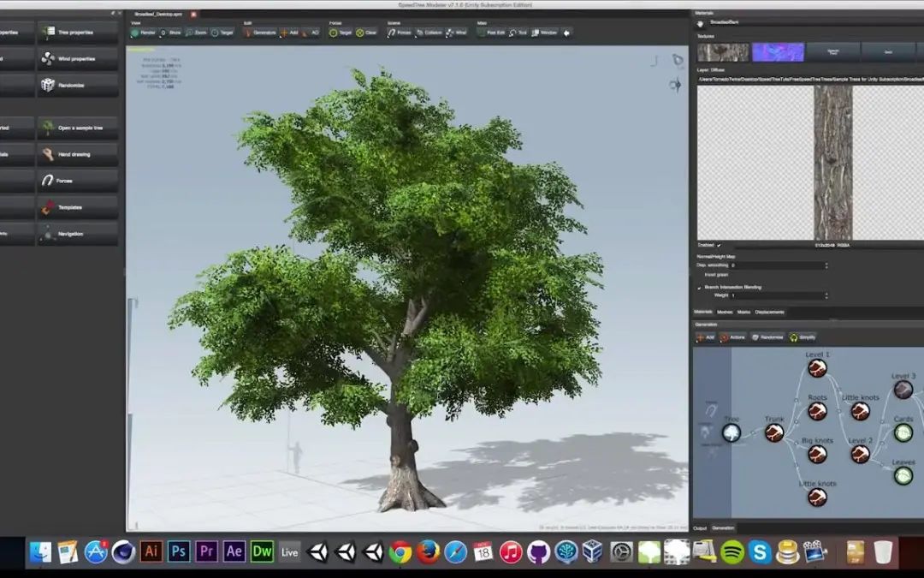
Task: Select the Displacements tab
Action: pyautogui.click(x=769, y=312)
